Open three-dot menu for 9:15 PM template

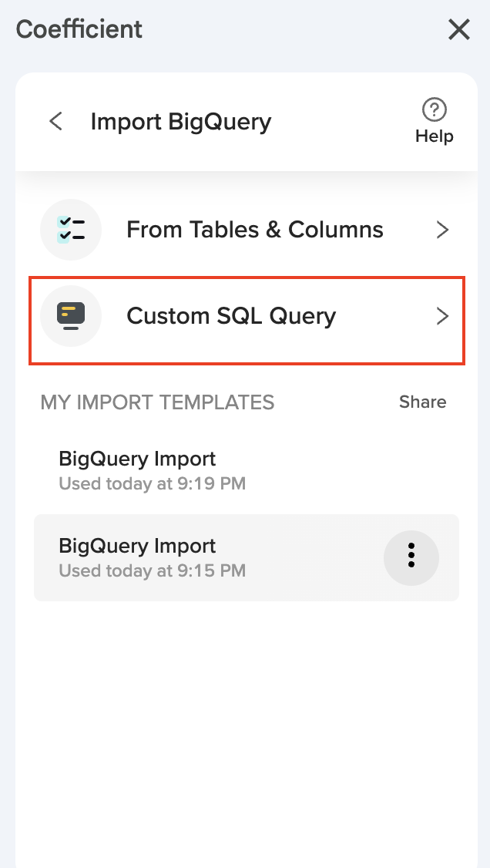click(411, 557)
